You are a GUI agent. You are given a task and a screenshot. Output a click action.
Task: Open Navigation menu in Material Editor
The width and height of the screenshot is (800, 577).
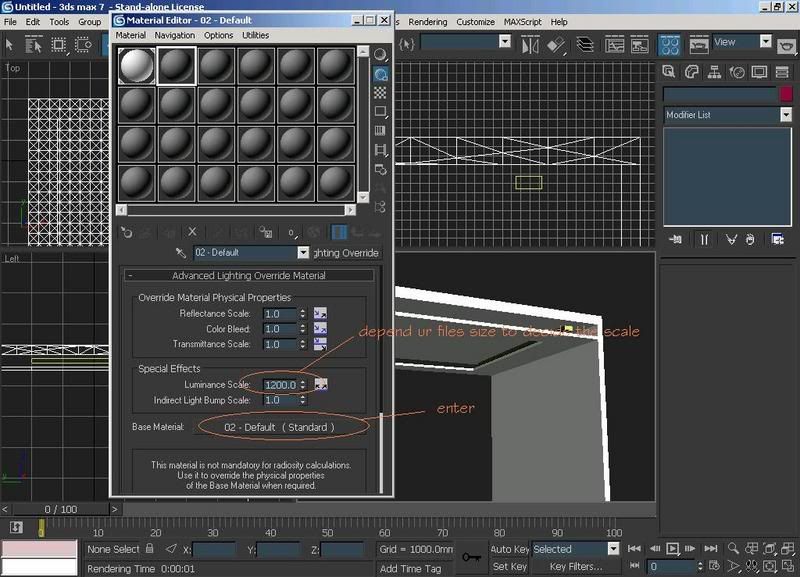coord(175,35)
